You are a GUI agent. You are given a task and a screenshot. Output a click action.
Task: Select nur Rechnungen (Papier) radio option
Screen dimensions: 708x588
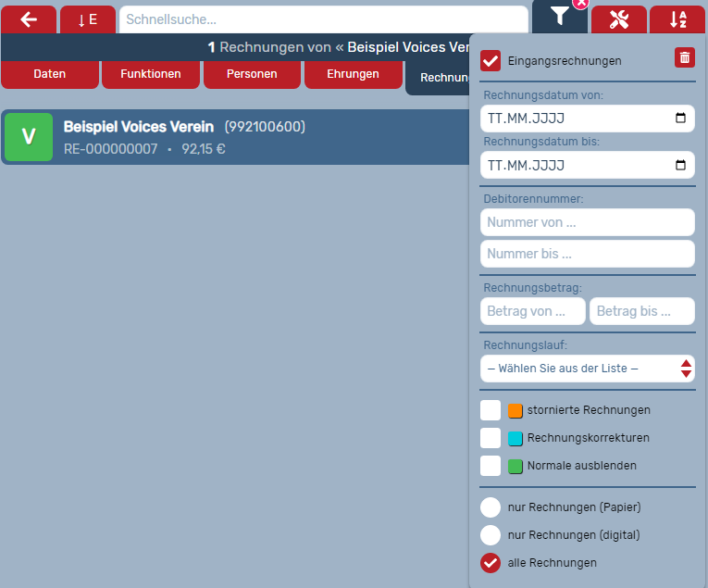[491, 507]
